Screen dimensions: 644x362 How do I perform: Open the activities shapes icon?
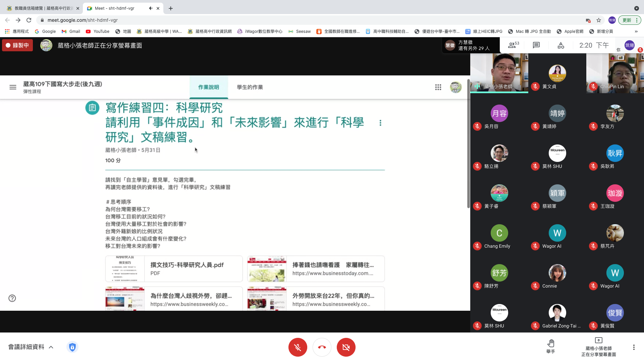[x=561, y=45]
